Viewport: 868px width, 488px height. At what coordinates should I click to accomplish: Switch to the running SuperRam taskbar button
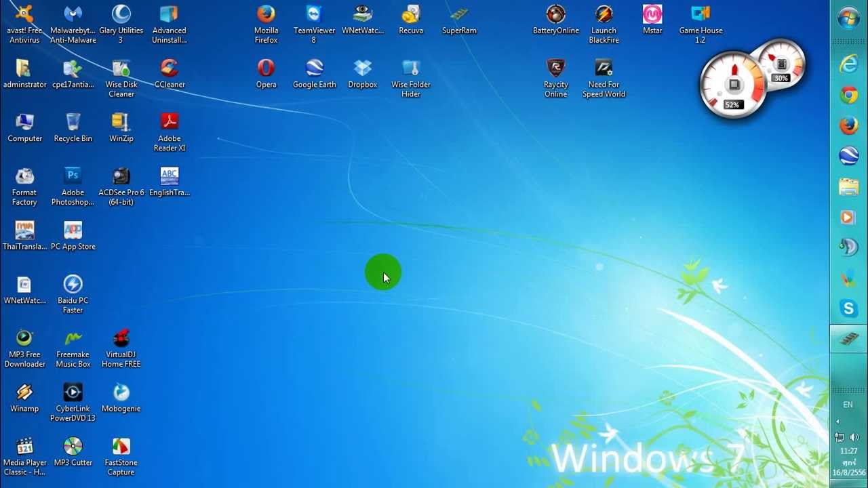click(849, 339)
